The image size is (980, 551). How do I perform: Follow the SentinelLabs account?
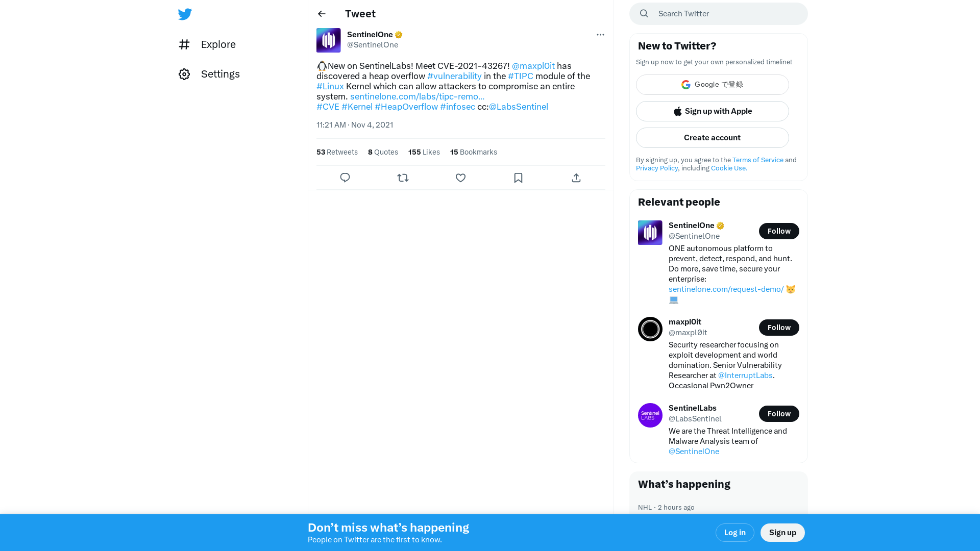779,414
